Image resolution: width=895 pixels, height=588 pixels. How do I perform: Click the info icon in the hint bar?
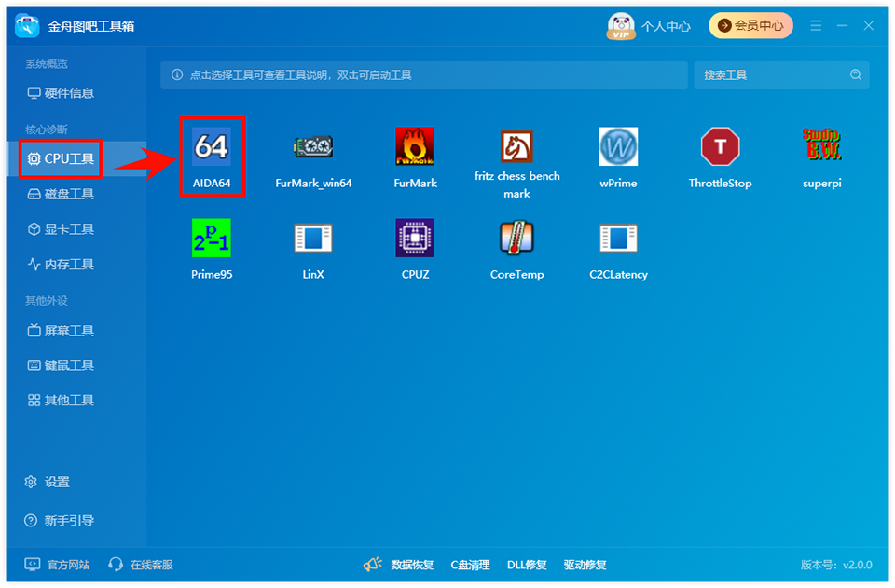point(177,75)
